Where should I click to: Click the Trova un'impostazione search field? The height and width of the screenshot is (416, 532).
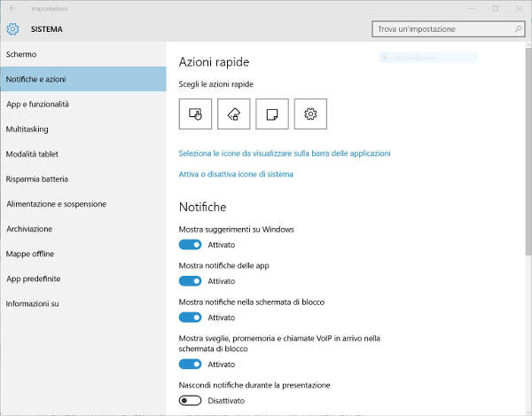click(442, 29)
